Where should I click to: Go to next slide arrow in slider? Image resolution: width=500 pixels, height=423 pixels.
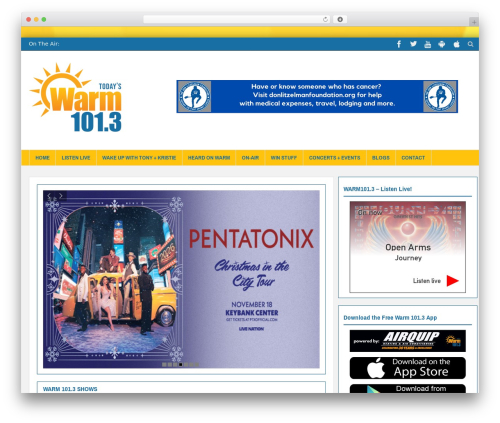click(x=61, y=196)
